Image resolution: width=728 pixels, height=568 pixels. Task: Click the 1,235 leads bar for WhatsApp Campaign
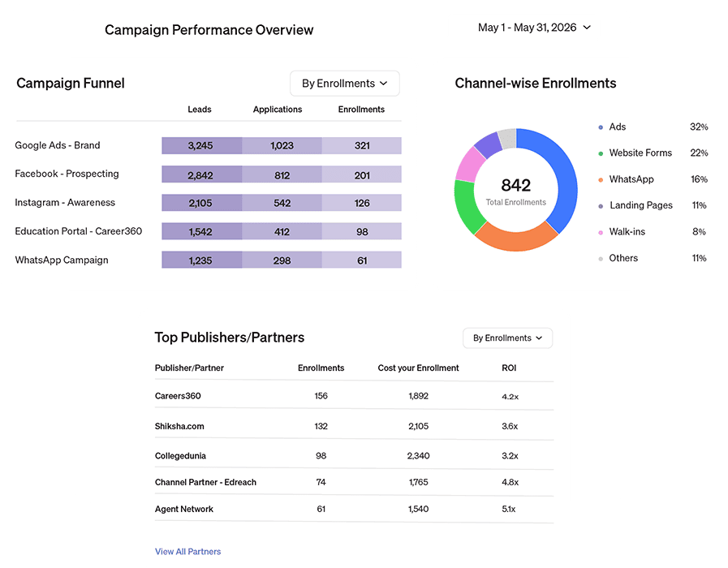pos(201,260)
